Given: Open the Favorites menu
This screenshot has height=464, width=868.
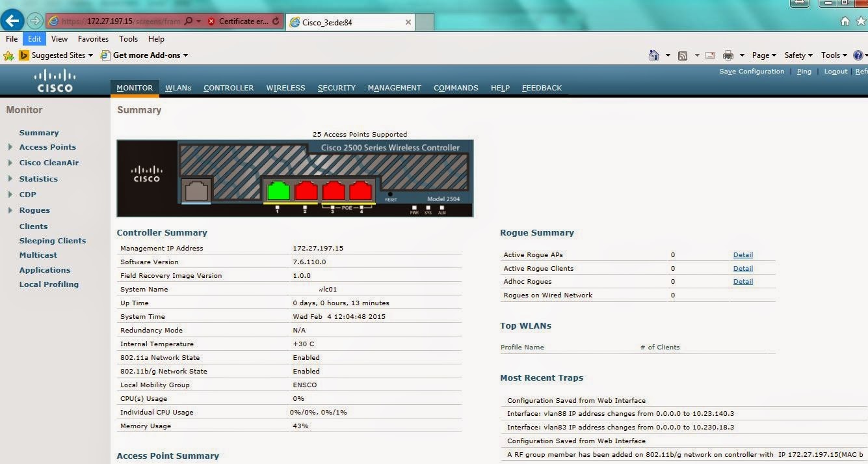Looking at the screenshot, I should click(93, 39).
